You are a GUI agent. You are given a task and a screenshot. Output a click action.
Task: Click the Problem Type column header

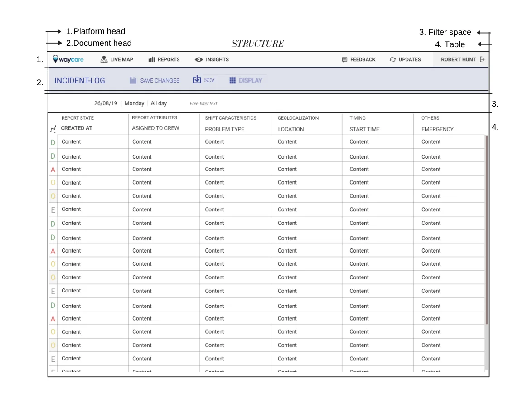pos(225,129)
